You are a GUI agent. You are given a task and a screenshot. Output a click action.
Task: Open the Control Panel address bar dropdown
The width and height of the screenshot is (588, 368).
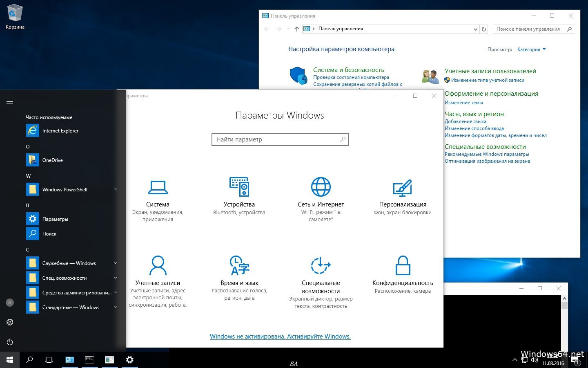click(x=476, y=29)
